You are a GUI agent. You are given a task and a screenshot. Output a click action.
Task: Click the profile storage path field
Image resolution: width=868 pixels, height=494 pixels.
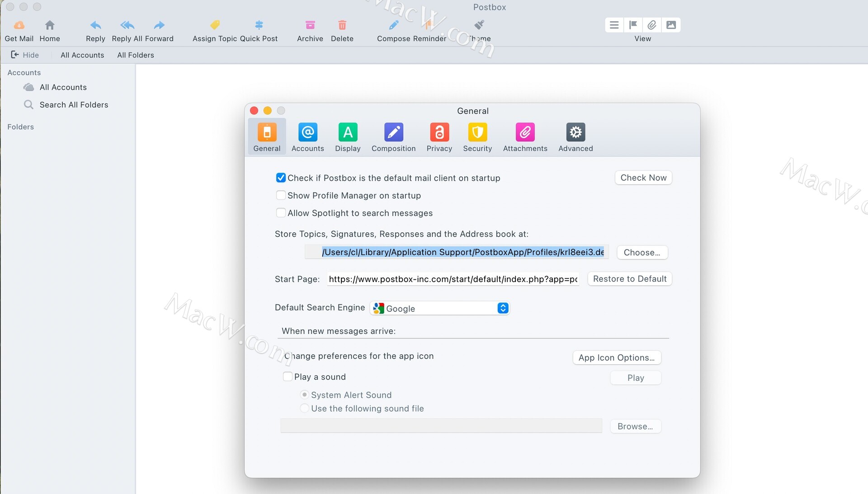pos(457,252)
